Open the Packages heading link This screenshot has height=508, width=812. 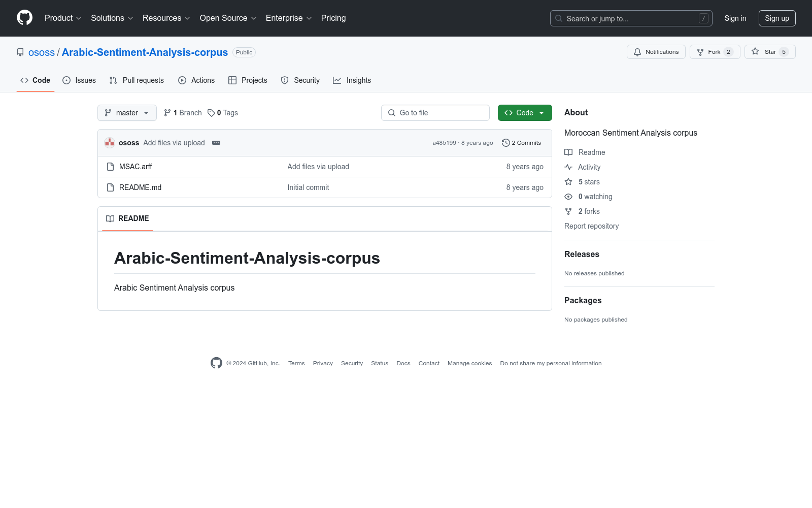583,301
